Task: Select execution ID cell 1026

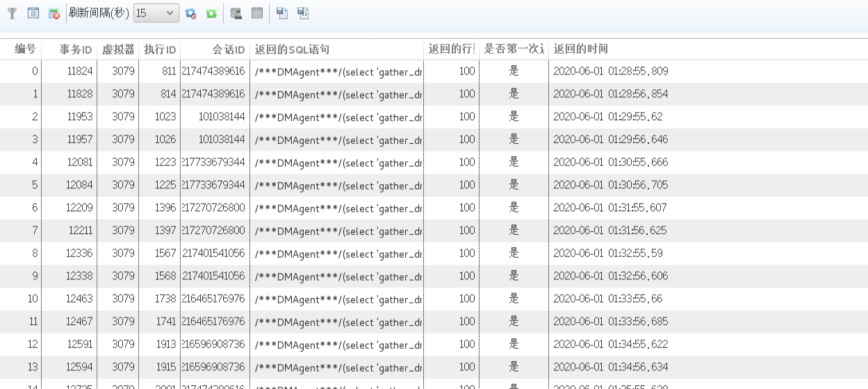Action: 166,140
